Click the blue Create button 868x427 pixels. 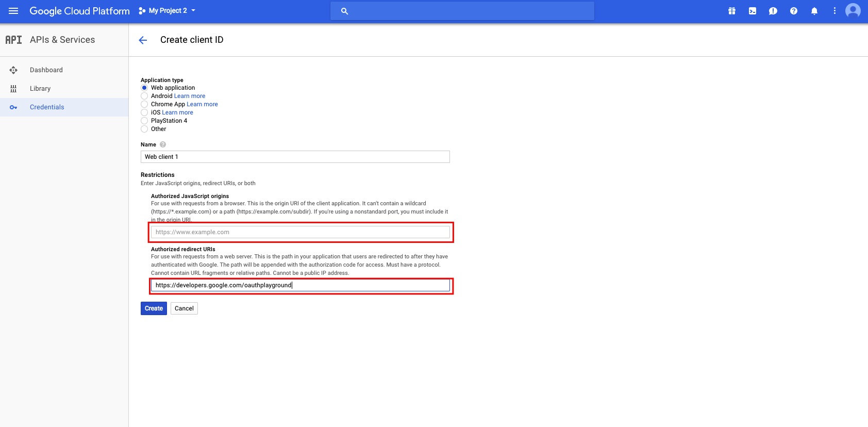click(154, 308)
